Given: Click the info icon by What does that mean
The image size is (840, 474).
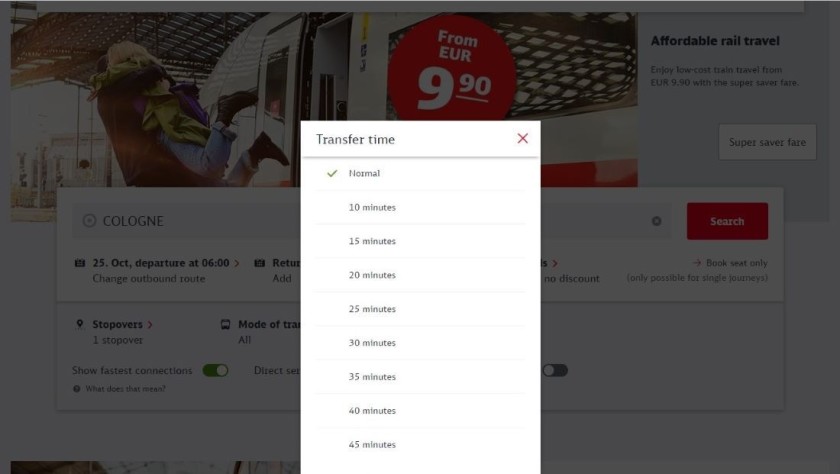Looking at the screenshot, I should coord(77,389).
